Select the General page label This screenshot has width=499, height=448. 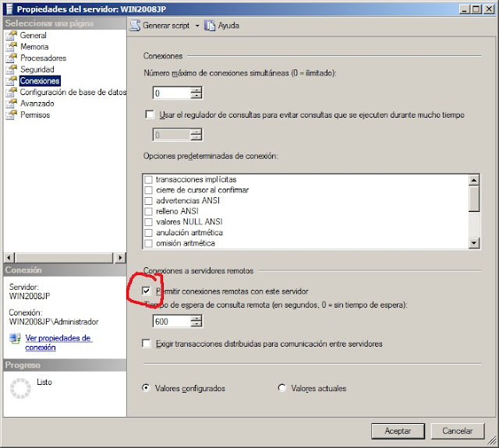pos(33,35)
